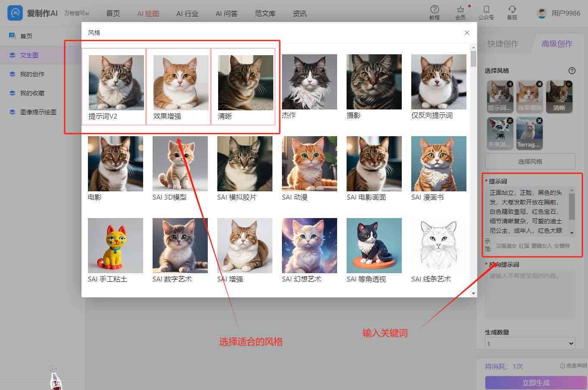Open the 首页 top navigation item

tap(113, 13)
